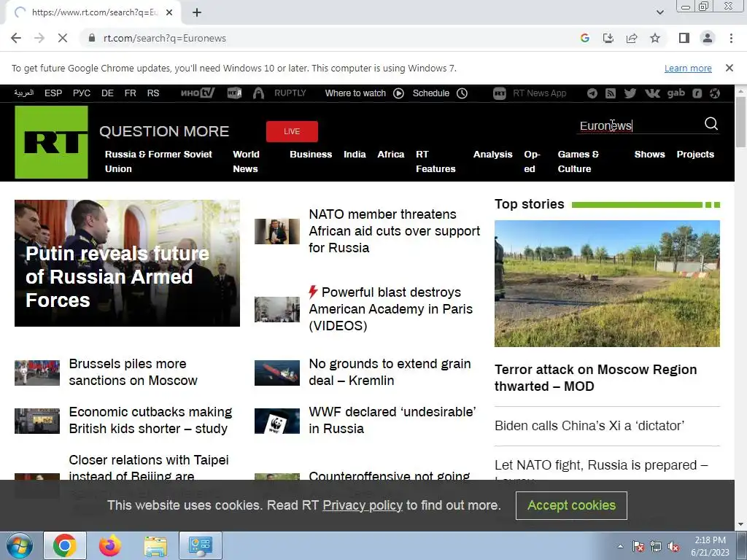Click the RT News App icon
This screenshot has width=747, height=560.
(x=499, y=93)
